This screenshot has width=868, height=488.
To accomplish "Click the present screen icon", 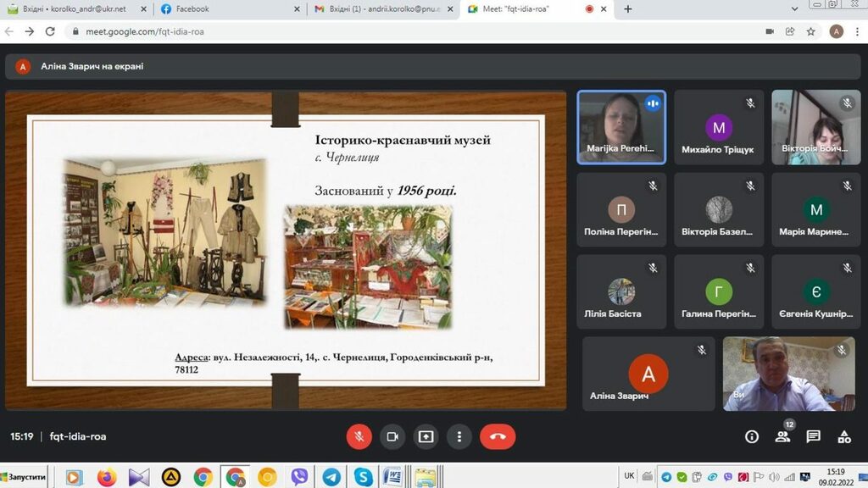I will pyautogui.click(x=426, y=436).
